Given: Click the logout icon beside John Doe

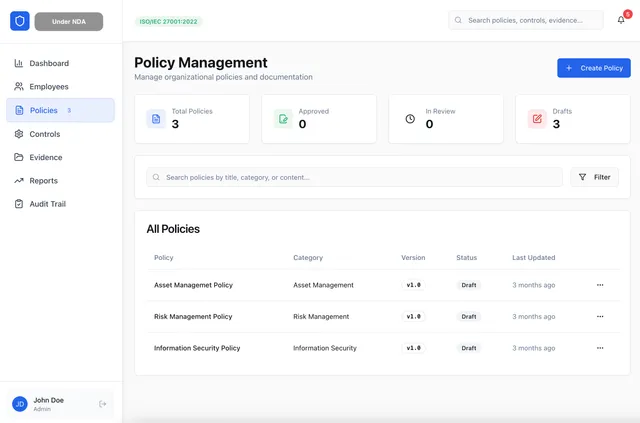Looking at the screenshot, I should [103, 404].
